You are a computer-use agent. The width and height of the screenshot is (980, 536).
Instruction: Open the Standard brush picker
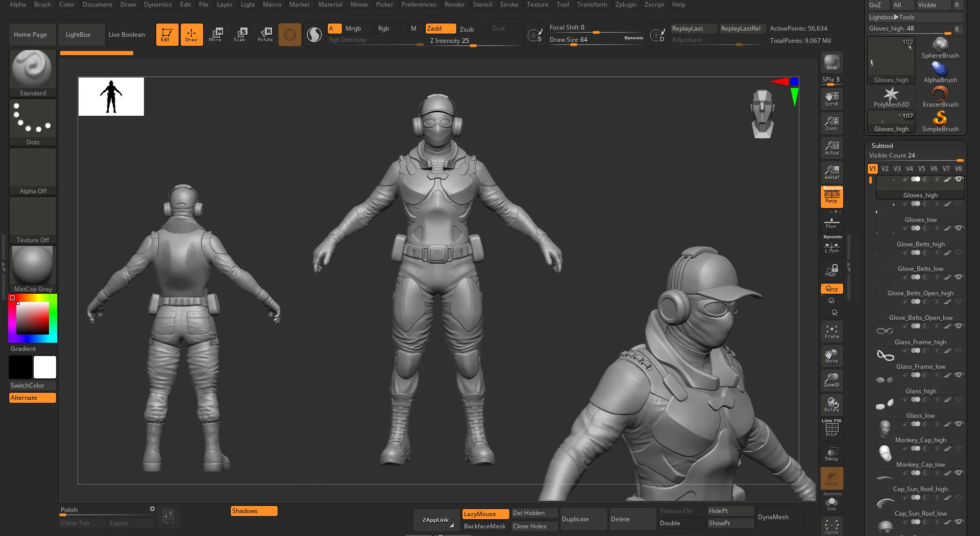(x=33, y=73)
